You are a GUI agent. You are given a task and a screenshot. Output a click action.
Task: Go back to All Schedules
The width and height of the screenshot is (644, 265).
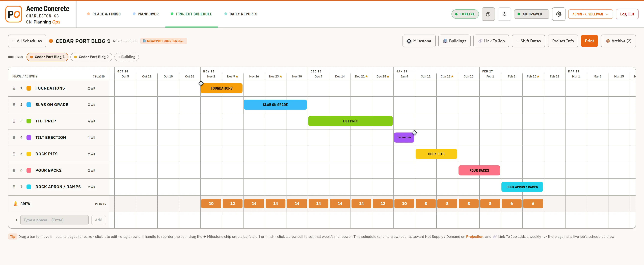click(x=27, y=41)
